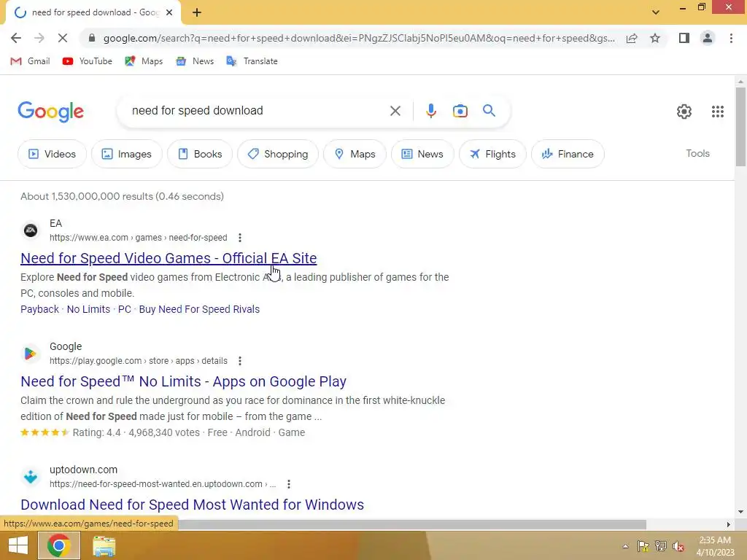Click the Google Play favicon
This screenshot has width=747, height=560.
coord(31,354)
